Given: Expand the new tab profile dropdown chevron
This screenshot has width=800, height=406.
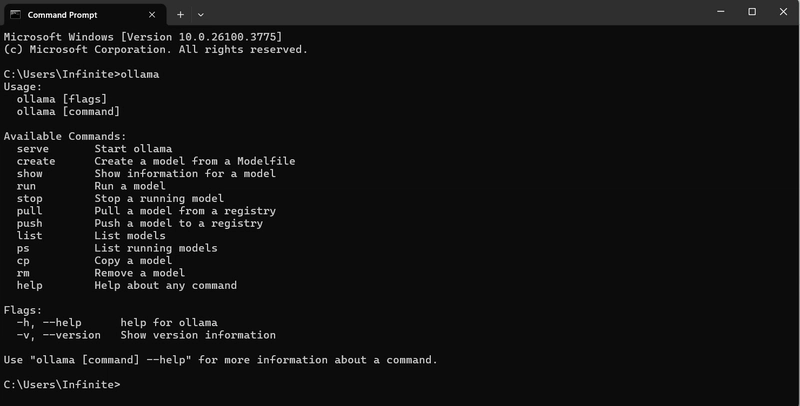Looking at the screenshot, I should click(201, 15).
